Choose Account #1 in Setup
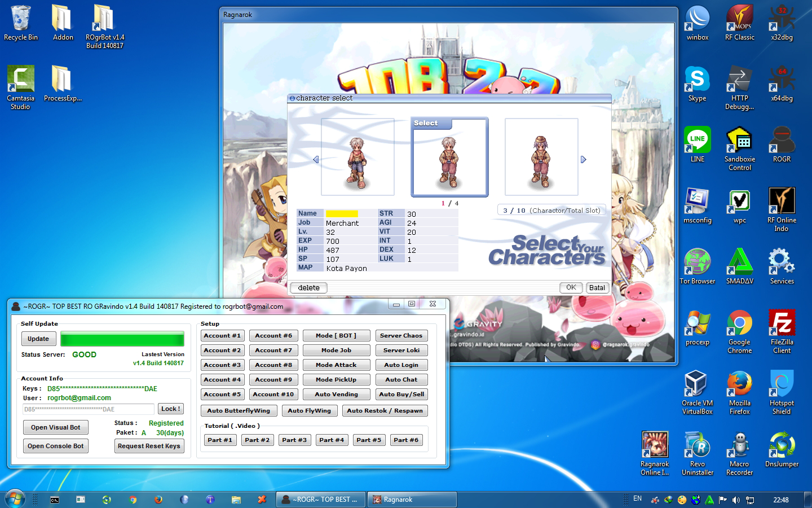This screenshot has height=508, width=812. [222, 335]
